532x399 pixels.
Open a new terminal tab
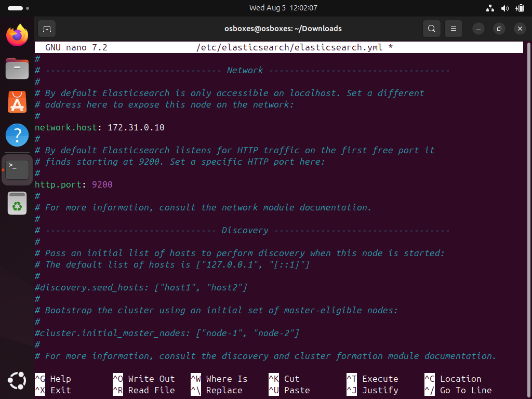pyautogui.click(x=47, y=29)
